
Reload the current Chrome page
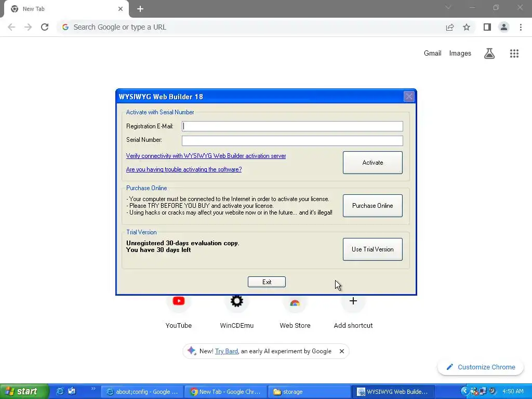[45, 27]
